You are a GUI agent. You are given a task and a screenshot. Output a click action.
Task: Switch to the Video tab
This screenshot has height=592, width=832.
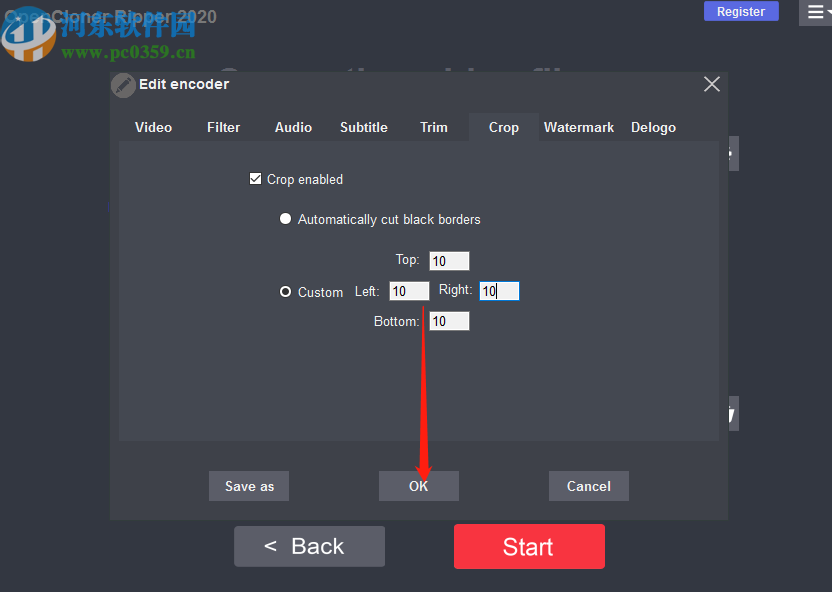[x=153, y=127]
